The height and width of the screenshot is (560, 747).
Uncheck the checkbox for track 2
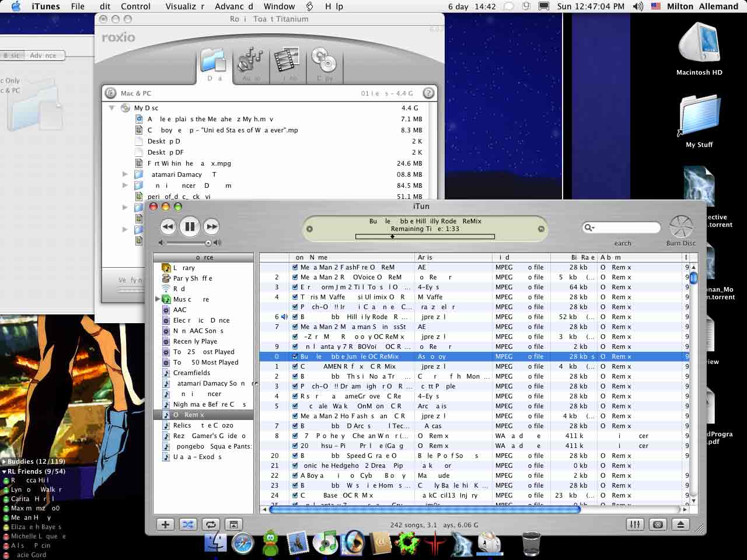coord(295,277)
